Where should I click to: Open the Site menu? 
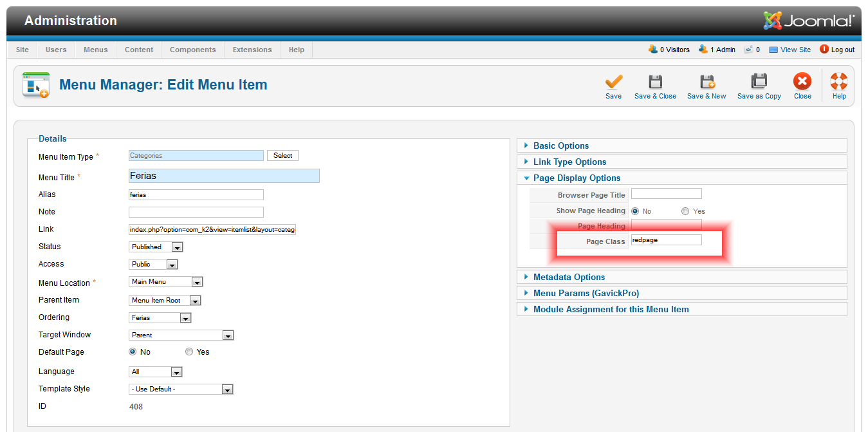[23, 50]
